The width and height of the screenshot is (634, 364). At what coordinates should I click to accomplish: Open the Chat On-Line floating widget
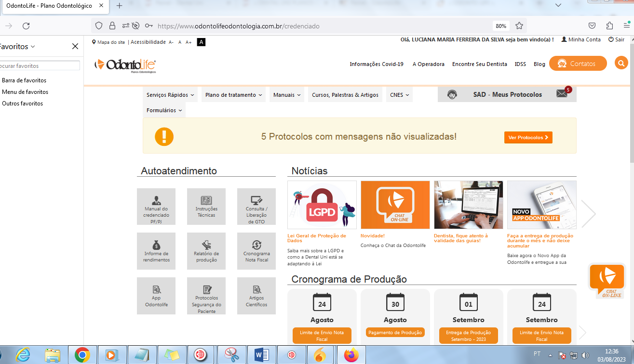click(x=607, y=281)
